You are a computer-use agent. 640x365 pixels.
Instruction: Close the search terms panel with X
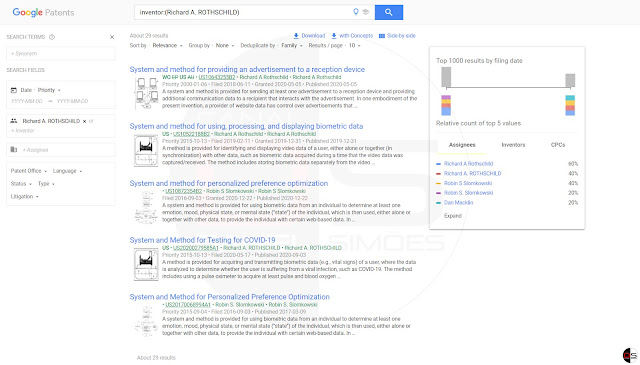[112, 37]
